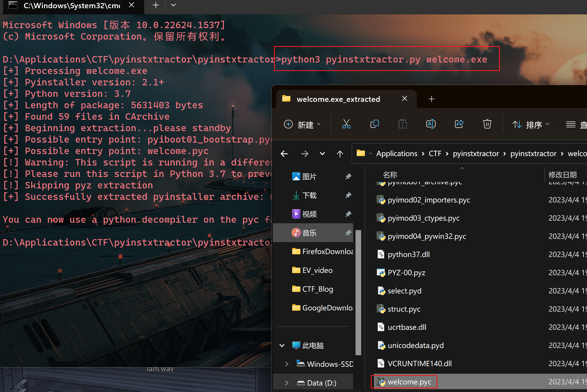Image resolution: width=587 pixels, height=392 pixels.
Task: Click the Copy icon in Explorer toolbar
Action: point(374,124)
